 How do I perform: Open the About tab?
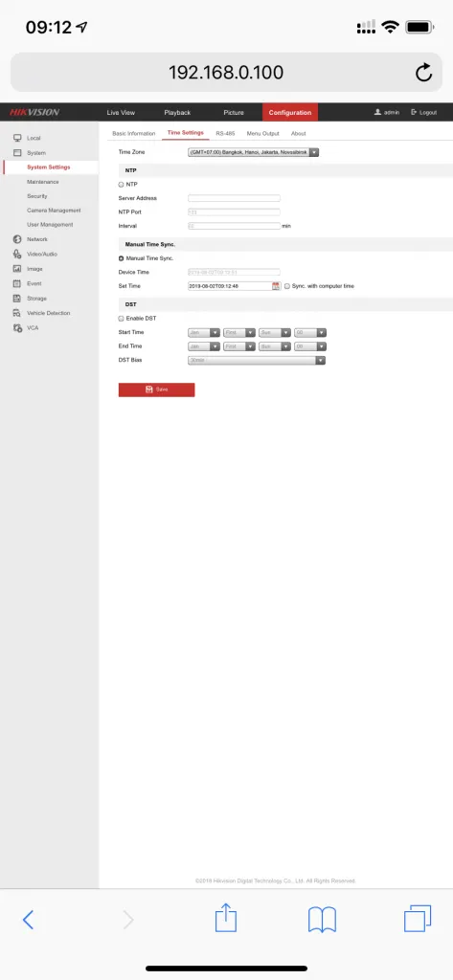[x=299, y=133]
